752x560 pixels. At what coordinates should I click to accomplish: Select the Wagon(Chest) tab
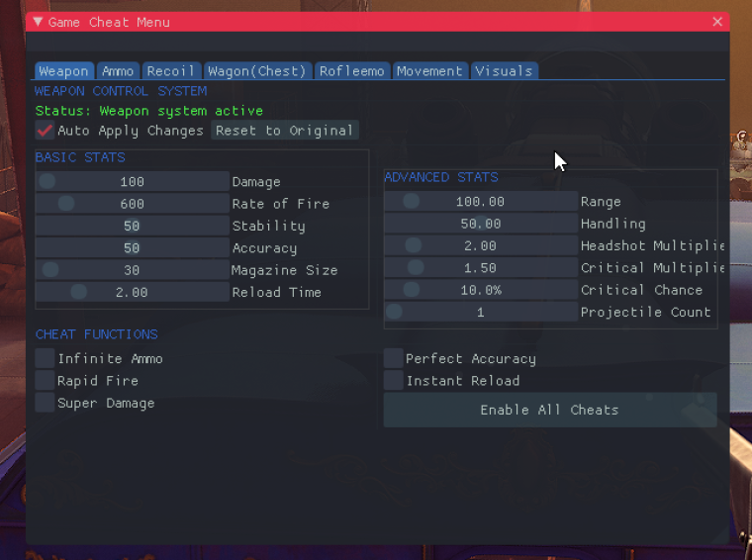[x=257, y=71]
